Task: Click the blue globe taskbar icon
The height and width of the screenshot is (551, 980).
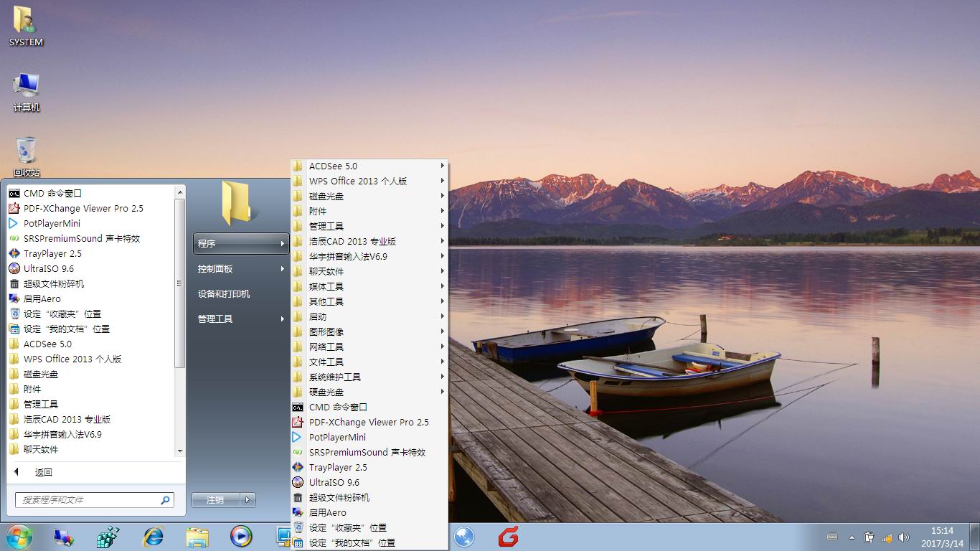Action: tap(464, 536)
